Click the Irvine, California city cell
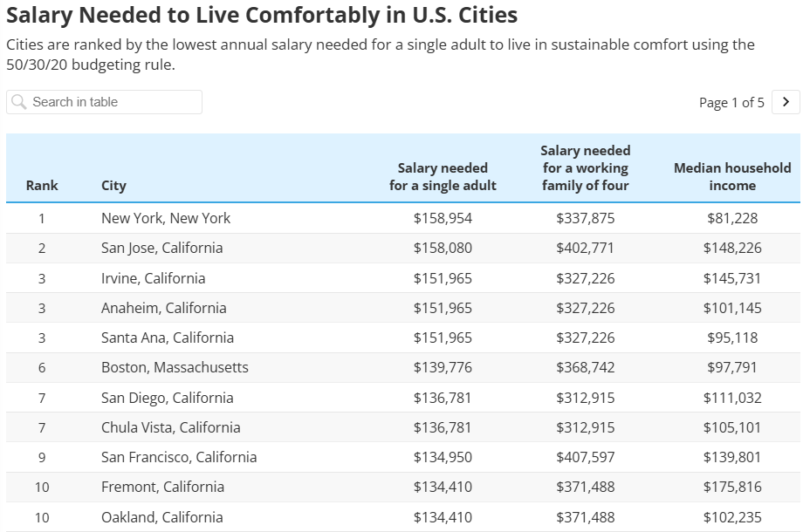The width and height of the screenshot is (810, 532). point(153,278)
